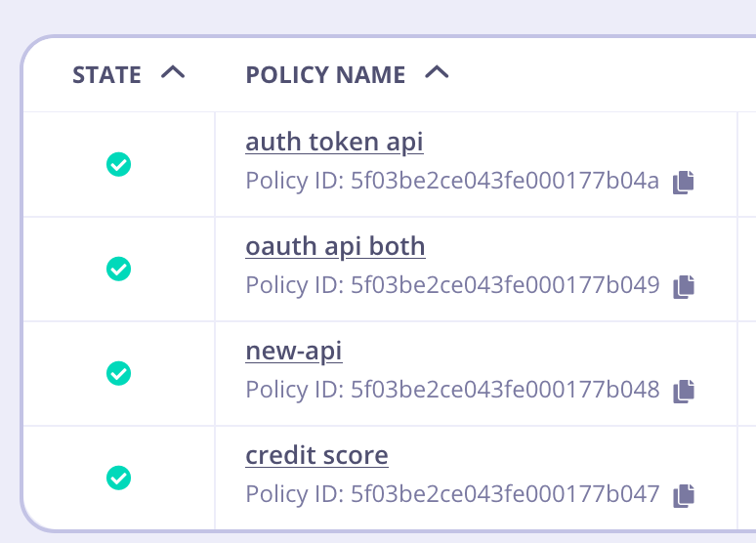Copy the new-api policy ID
Viewport: 756px width, 543px height.
pyautogui.click(x=684, y=391)
